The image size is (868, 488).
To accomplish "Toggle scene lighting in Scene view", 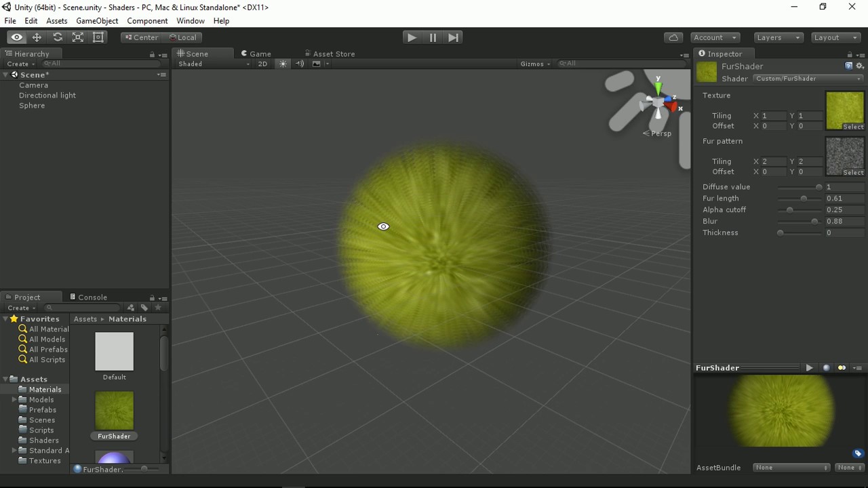I will [x=283, y=64].
